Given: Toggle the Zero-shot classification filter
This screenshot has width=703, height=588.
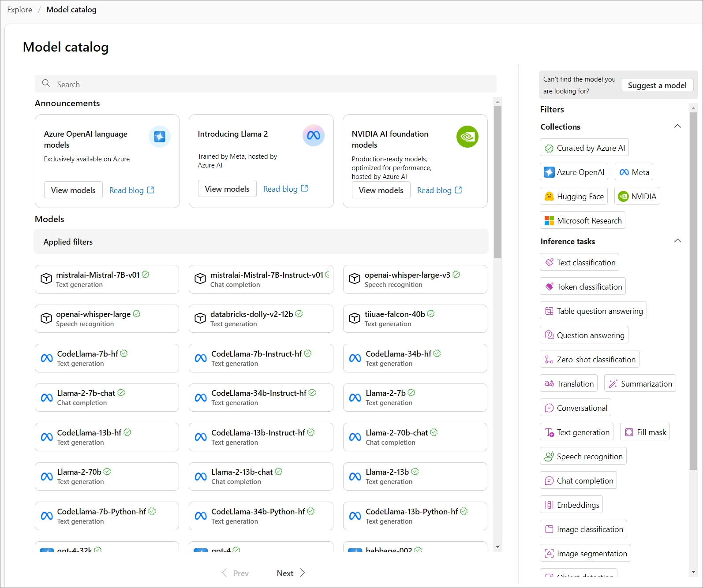Looking at the screenshot, I should coord(590,359).
